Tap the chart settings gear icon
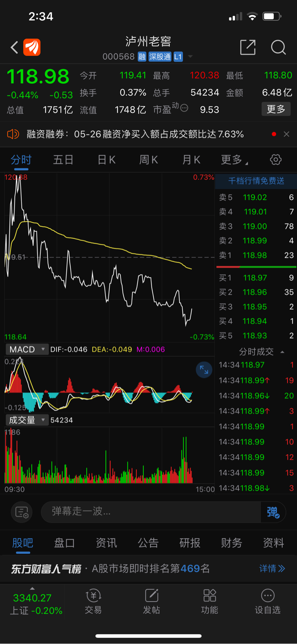The height and width of the screenshot is (644, 297). [276, 160]
